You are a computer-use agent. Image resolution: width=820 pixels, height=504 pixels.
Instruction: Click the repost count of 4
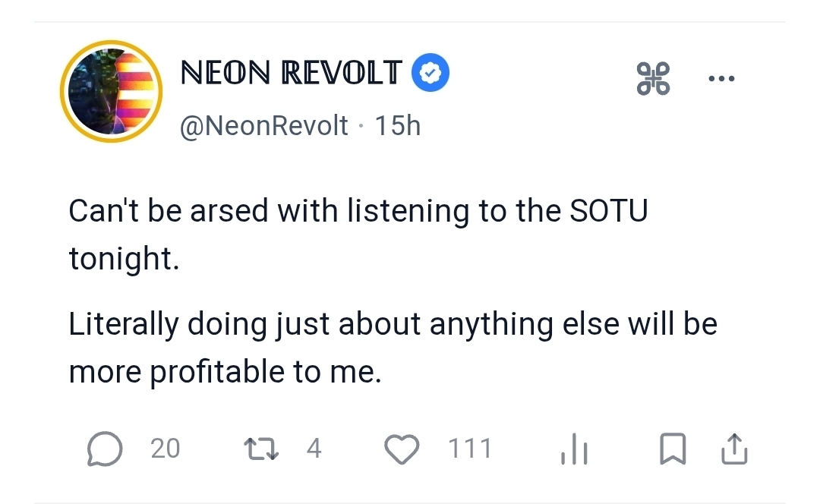click(314, 449)
